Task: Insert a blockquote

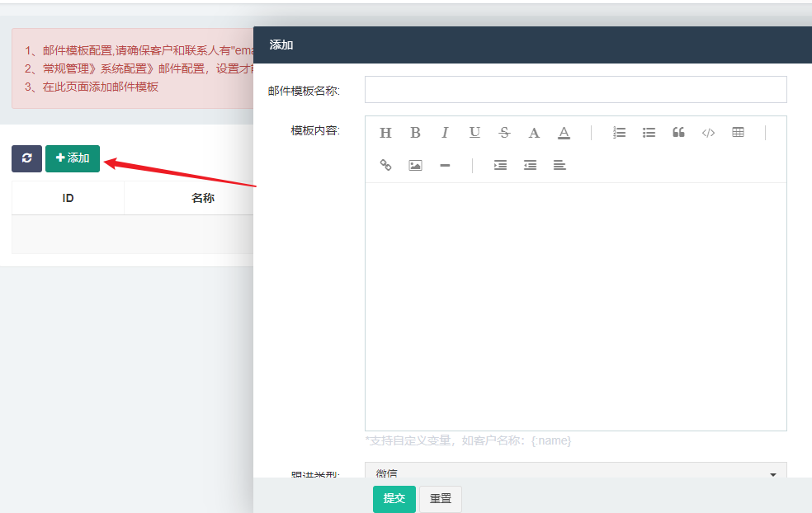Action: (678, 132)
